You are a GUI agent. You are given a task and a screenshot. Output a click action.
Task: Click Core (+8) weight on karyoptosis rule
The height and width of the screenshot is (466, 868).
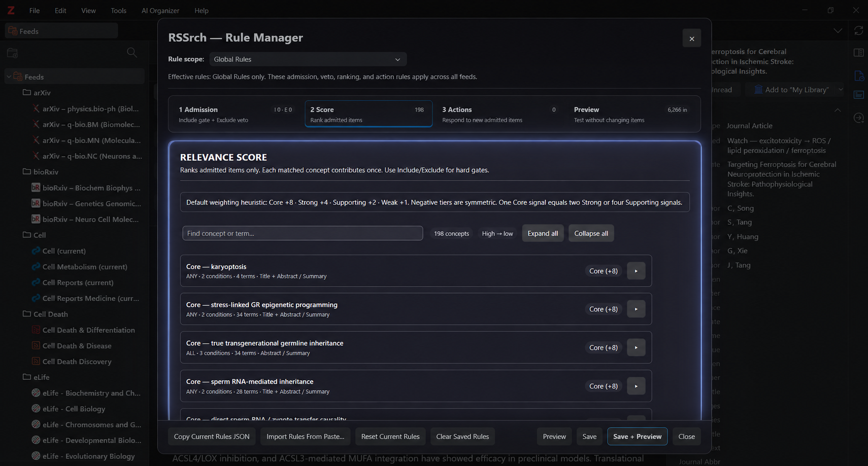(x=604, y=271)
